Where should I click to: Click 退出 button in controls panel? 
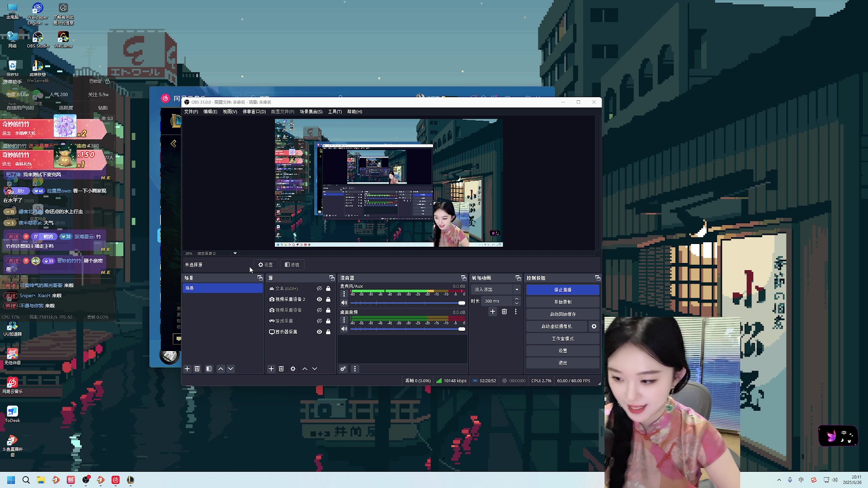click(x=563, y=363)
